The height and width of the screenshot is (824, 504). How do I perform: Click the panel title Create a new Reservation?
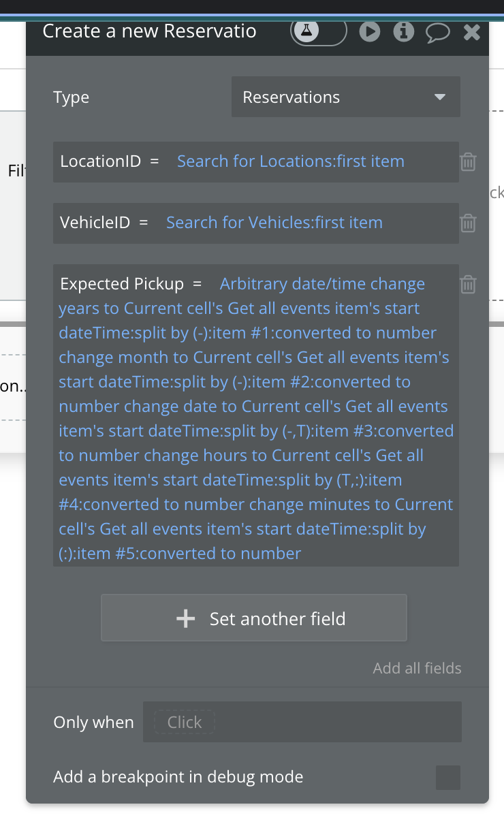click(x=150, y=31)
